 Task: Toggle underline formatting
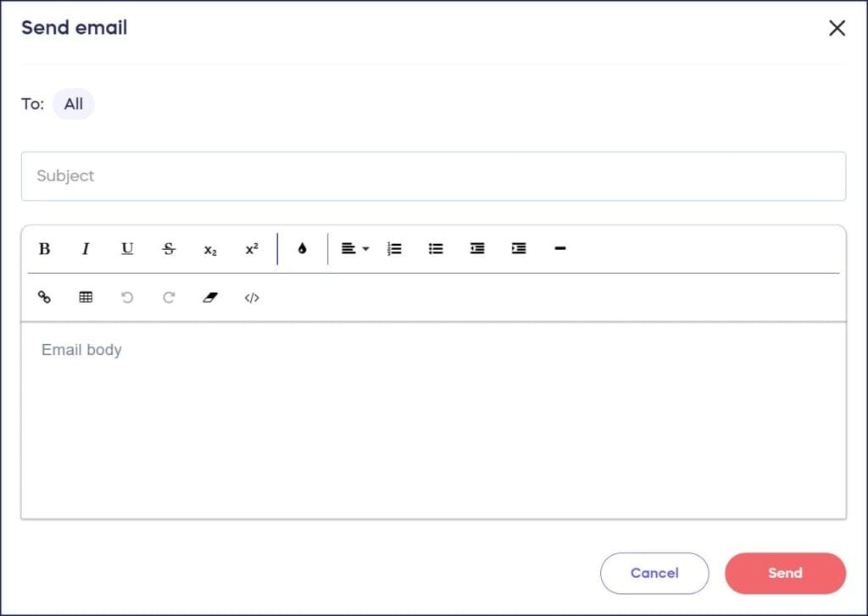click(x=127, y=248)
